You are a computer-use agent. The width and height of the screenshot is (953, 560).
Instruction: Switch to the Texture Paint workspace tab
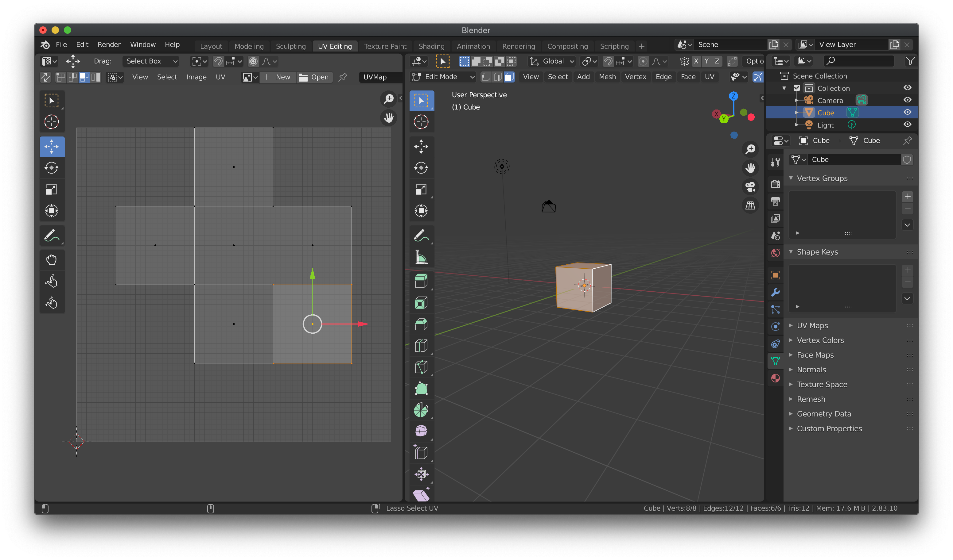click(x=385, y=46)
